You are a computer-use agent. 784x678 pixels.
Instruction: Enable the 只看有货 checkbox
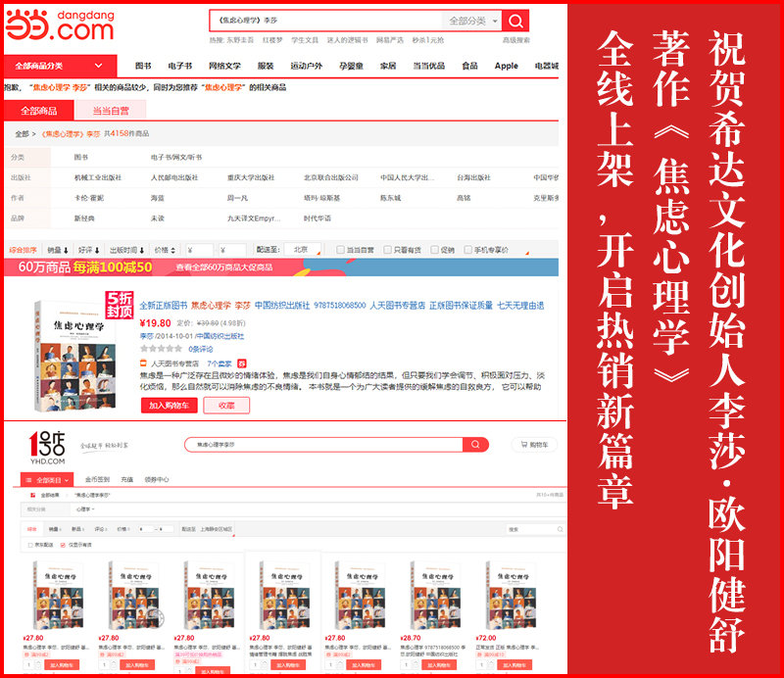point(387,250)
